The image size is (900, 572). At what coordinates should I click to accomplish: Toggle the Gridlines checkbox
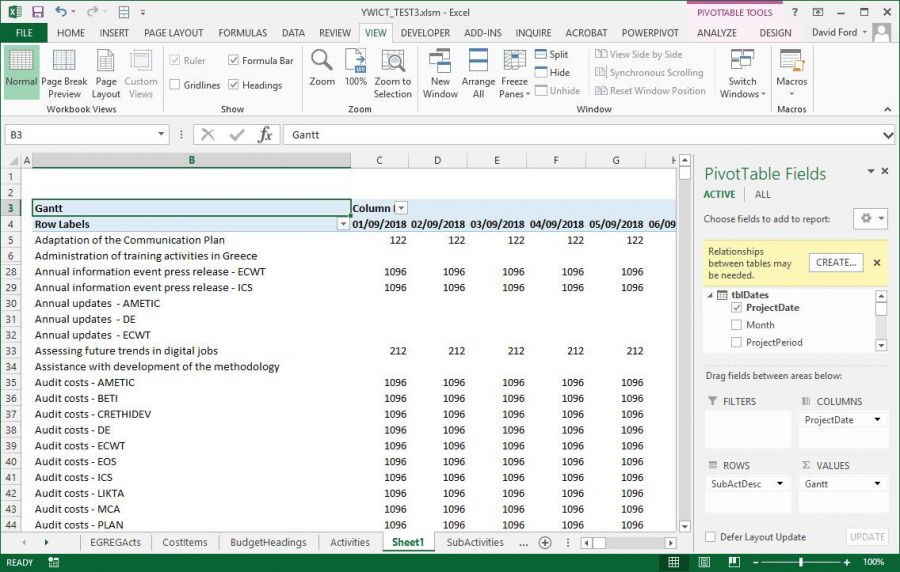click(x=175, y=84)
